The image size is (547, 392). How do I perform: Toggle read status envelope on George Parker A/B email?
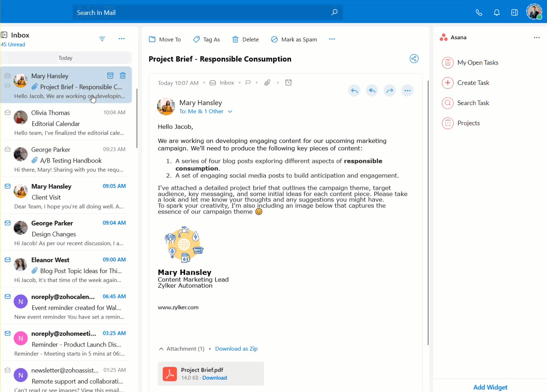[x=7, y=149]
